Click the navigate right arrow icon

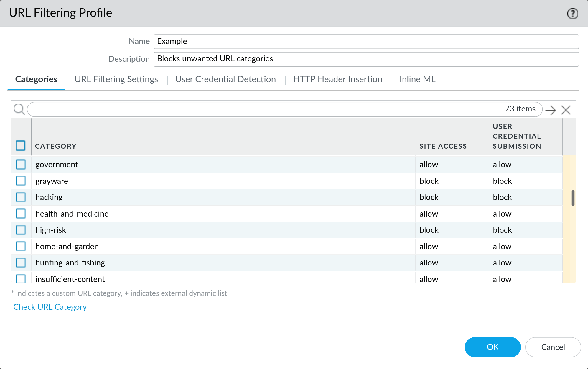[x=551, y=109]
